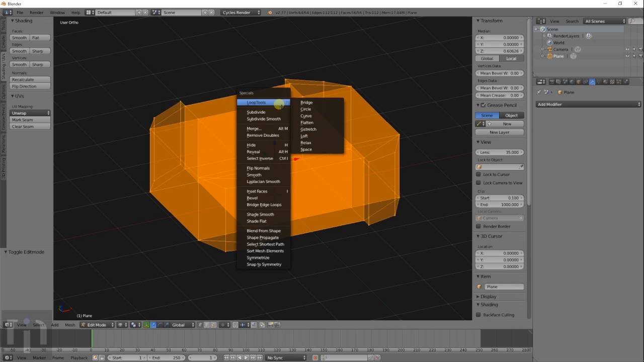
Task: Click the Smooth button under Faces
Action: [x=19, y=38]
